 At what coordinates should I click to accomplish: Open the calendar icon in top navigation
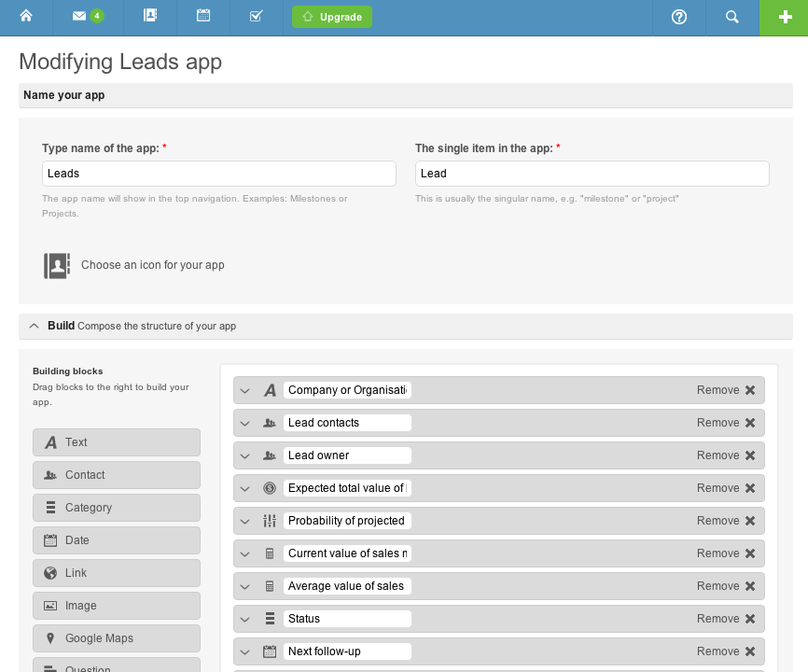pyautogui.click(x=203, y=16)
